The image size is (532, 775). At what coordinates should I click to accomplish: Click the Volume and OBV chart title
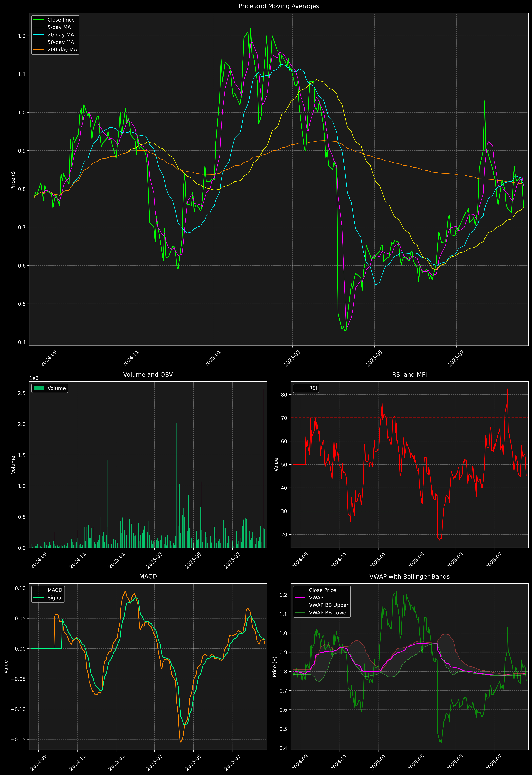tap(148, 374)
